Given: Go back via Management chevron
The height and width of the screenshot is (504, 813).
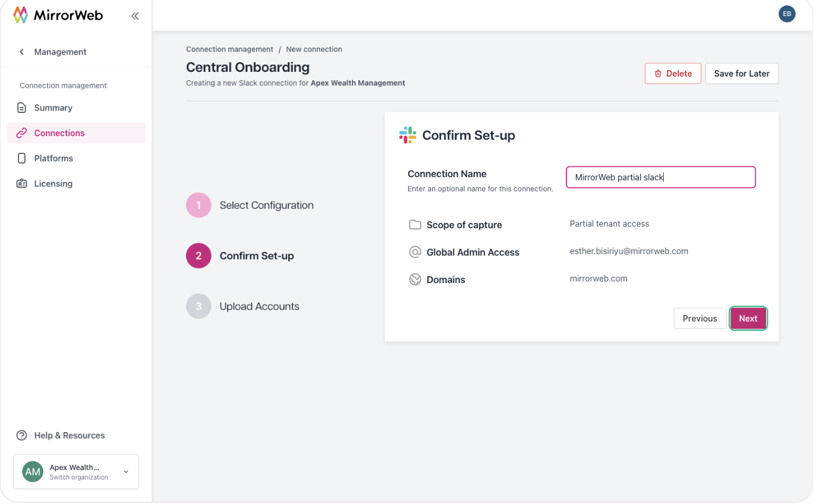Looking at the screenshot, I should (22, 52).
